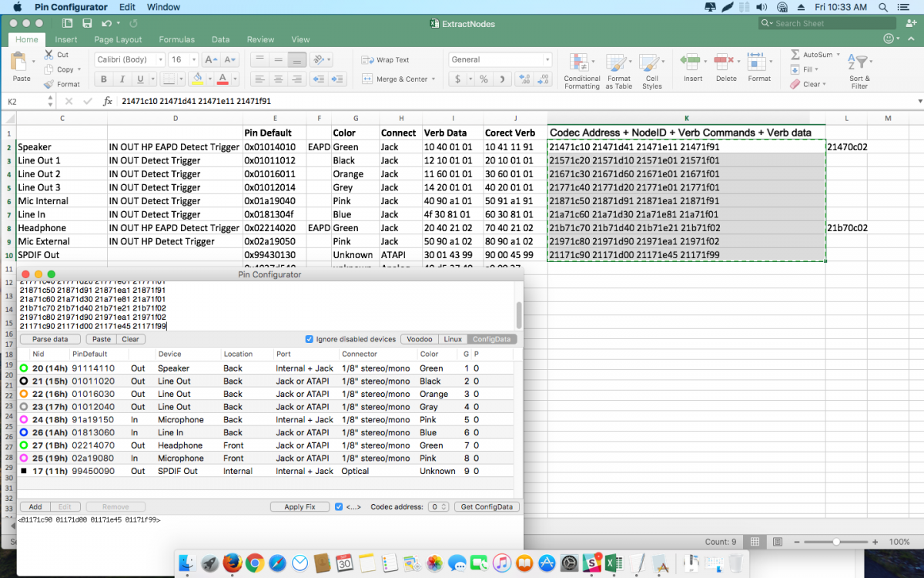Viewport: 924px width, 578px height.
Task: Open the font name dropdown
Action: [160, 59]
